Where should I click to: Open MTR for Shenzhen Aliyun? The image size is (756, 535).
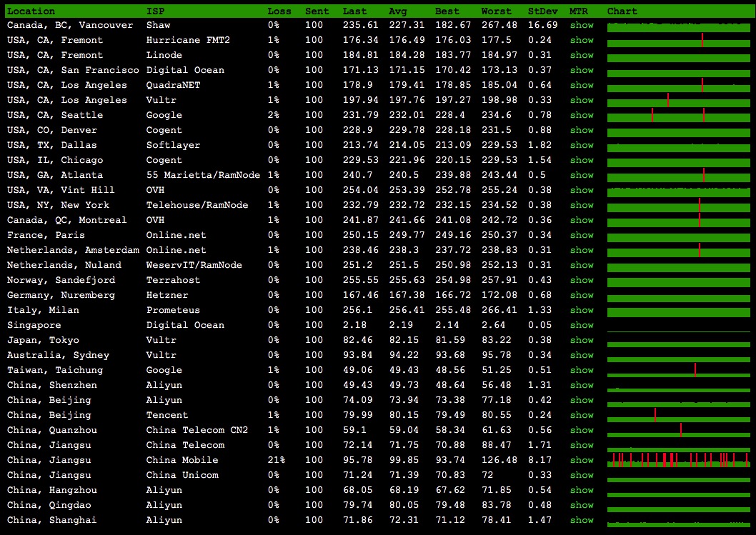(582, 384)
